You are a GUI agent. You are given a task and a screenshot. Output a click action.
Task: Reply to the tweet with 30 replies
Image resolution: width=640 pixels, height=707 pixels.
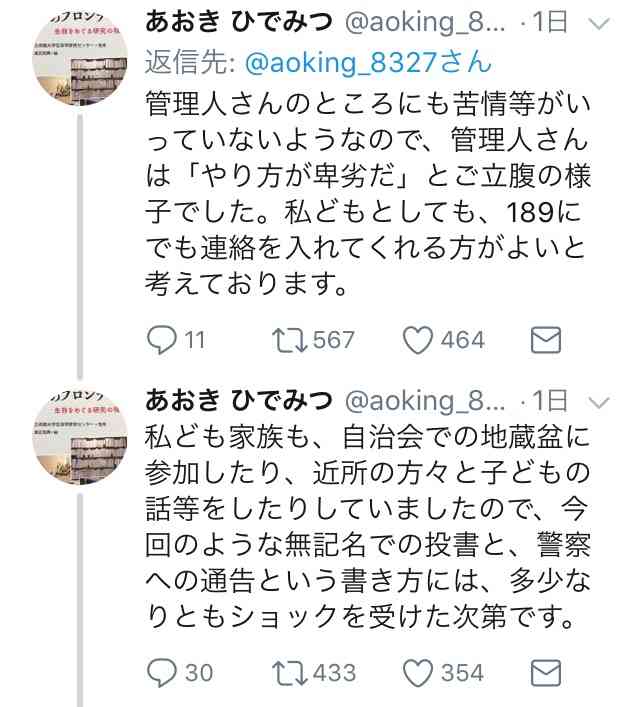tap(161, 671)
